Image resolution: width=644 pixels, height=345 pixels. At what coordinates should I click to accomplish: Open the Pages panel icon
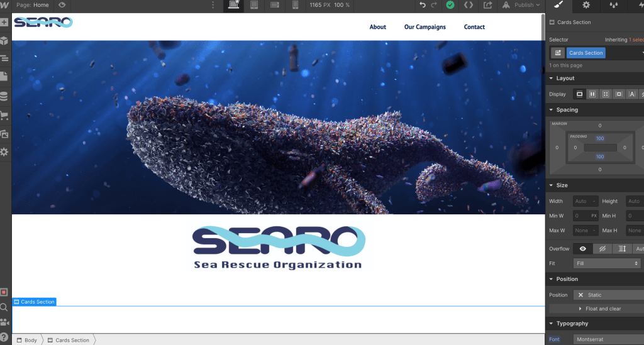pyautogui.click(x=4, y=77)
